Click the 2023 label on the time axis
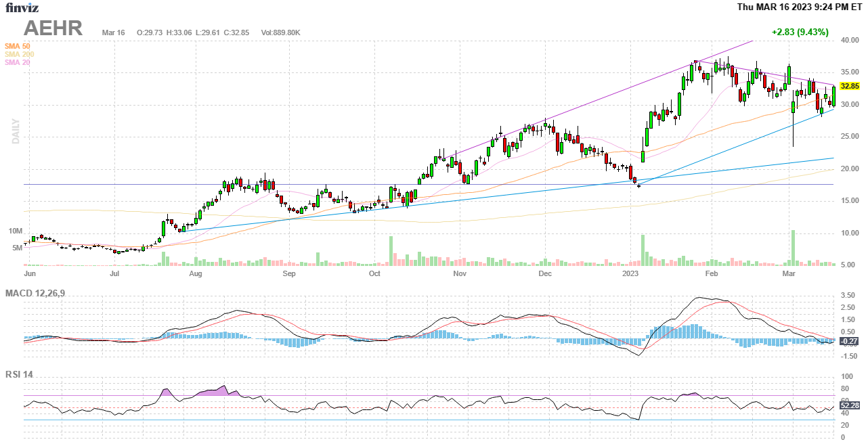This screenshot has height=448, width=868. 630,273
